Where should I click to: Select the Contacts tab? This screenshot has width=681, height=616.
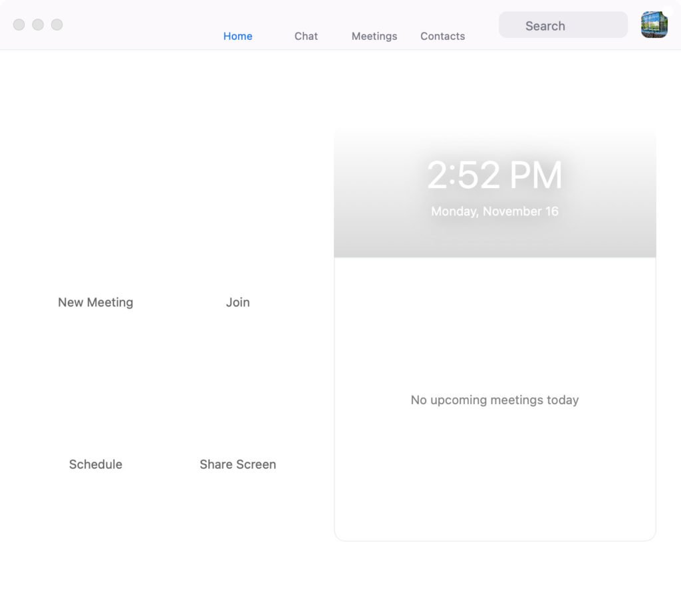click(442, 37)
